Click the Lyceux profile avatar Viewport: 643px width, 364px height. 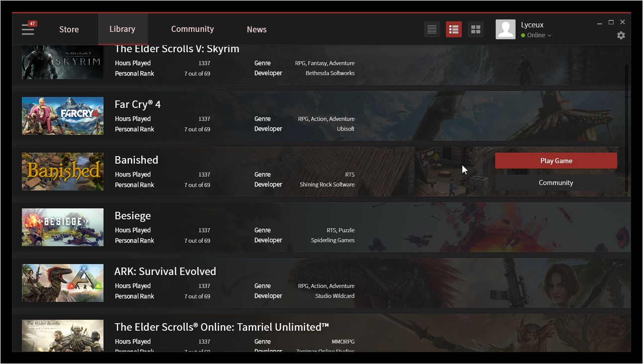point(506,29)
